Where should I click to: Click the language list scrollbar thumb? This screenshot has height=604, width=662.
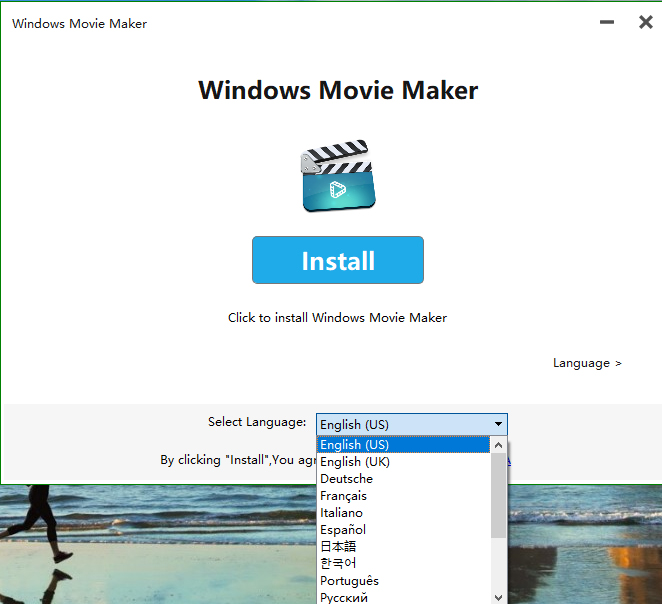[x=499, y=496]
